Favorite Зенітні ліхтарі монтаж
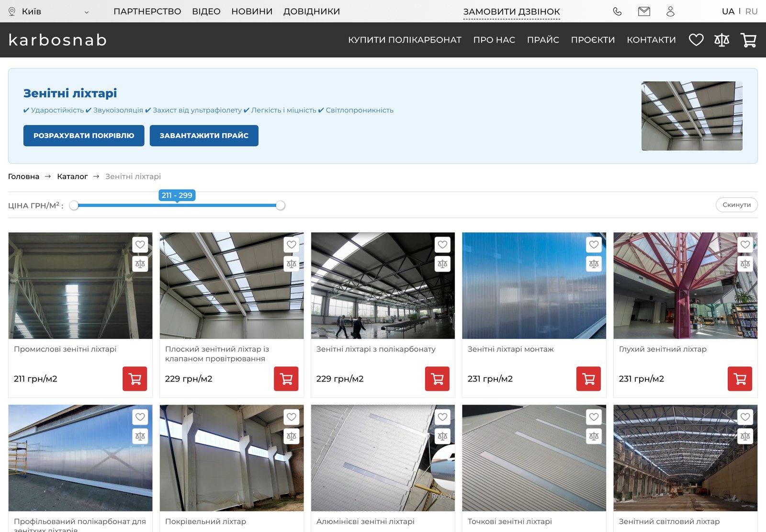 pos(594,245)
